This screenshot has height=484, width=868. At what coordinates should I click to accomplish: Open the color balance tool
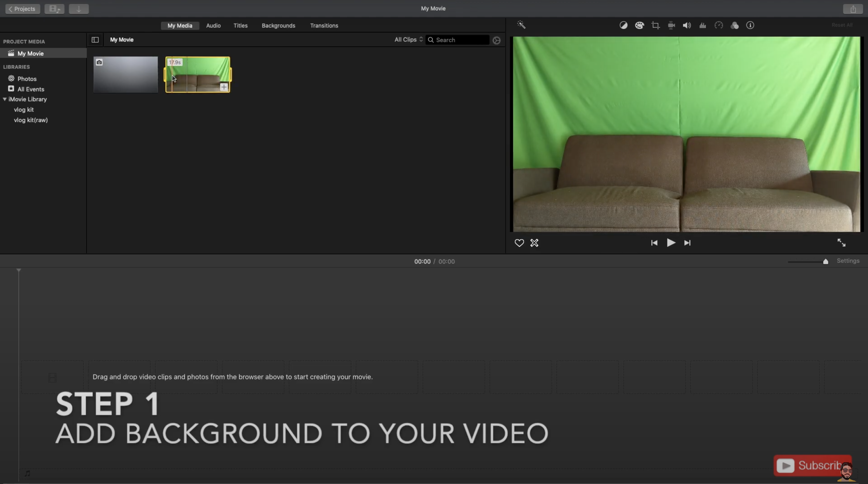click(623, 25)
